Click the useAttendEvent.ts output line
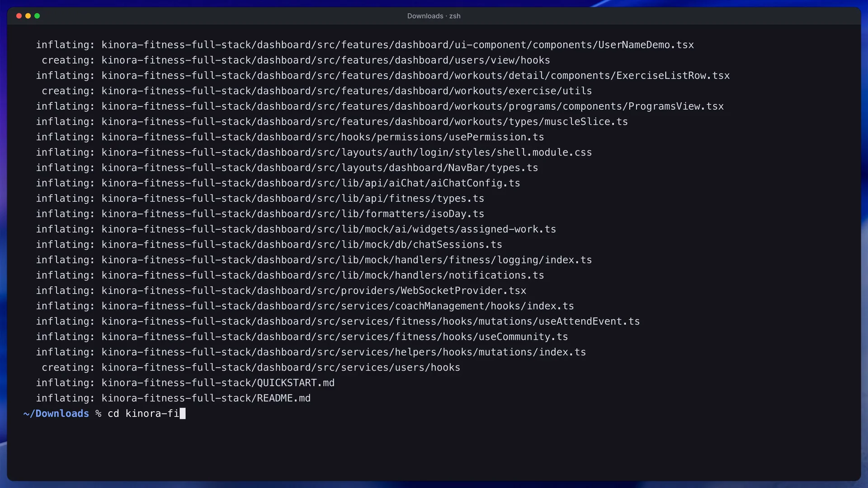This screenshot has height=488, width=868. pos(338,321)
